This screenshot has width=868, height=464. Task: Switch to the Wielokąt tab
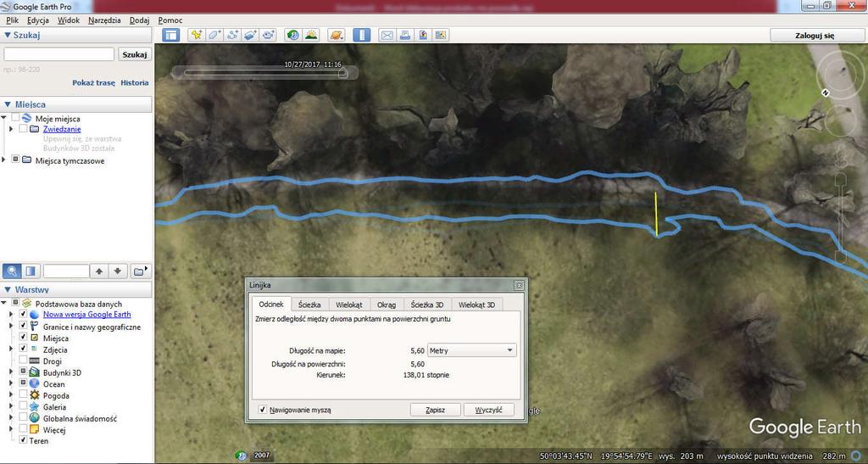point(348,305)
